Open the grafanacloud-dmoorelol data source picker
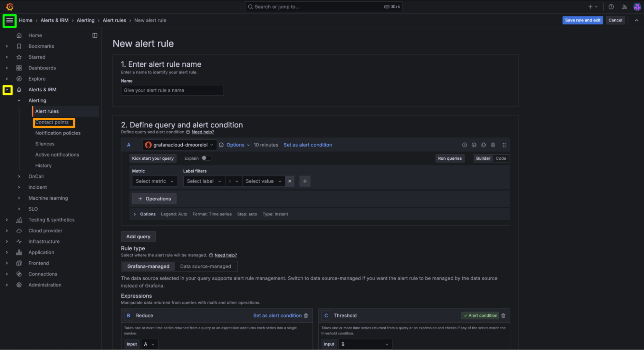This screenshot has height=350, width=644. click(179, 145)
